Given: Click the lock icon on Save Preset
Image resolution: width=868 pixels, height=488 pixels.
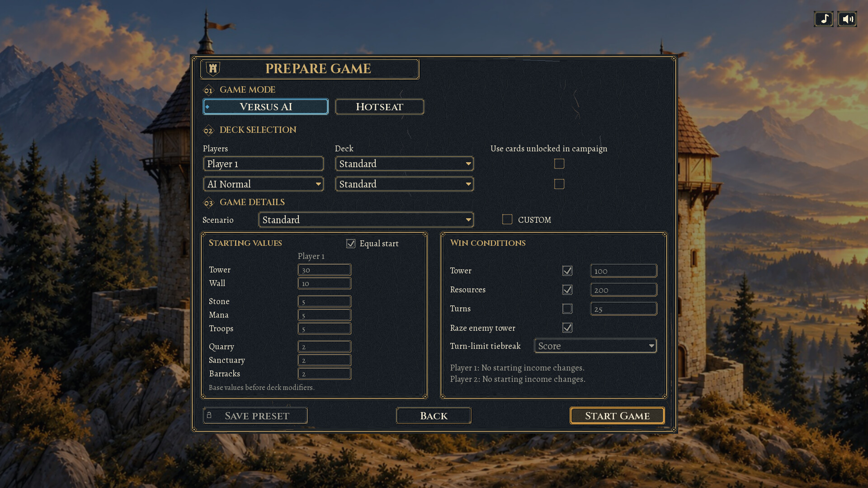Looking at the screenshot, I should click(x=209, y=415).
